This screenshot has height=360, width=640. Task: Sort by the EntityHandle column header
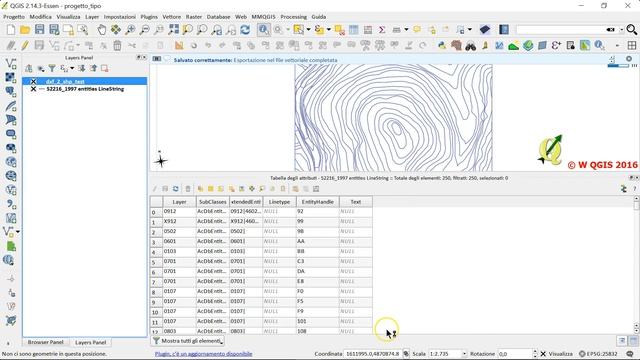(x=318, y=202)
